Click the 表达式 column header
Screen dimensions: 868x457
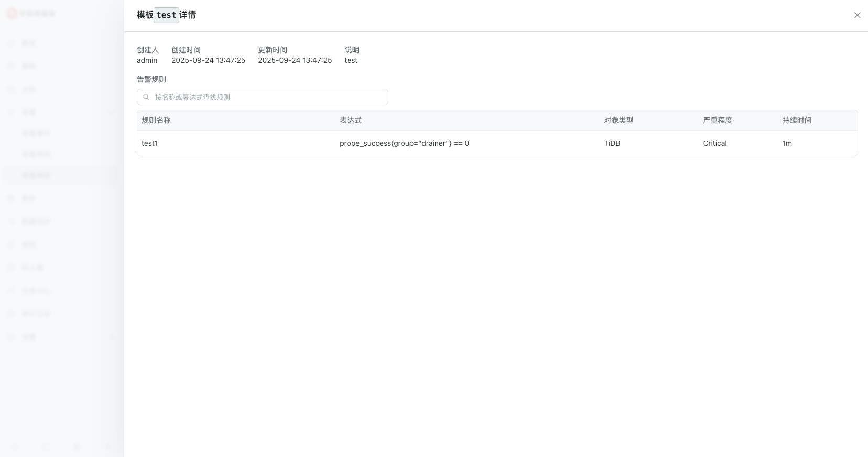351,120
